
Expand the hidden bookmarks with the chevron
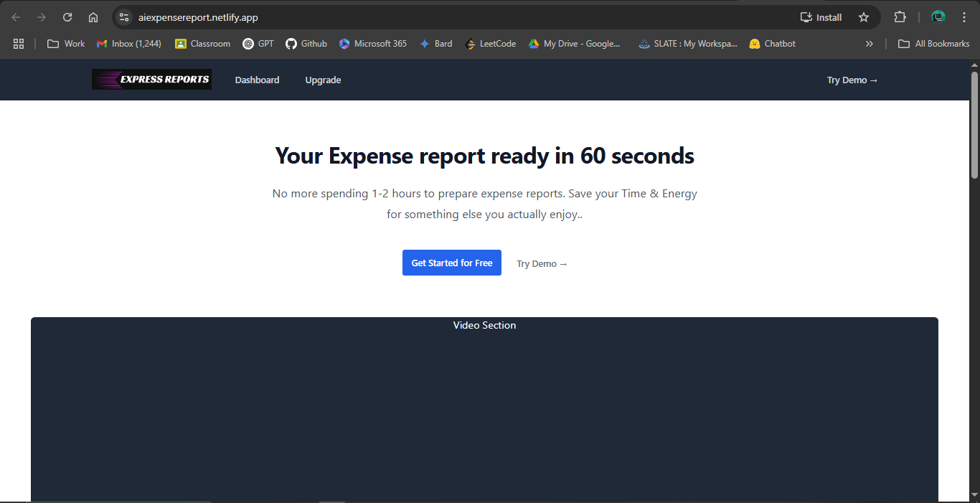pos(869,44)
